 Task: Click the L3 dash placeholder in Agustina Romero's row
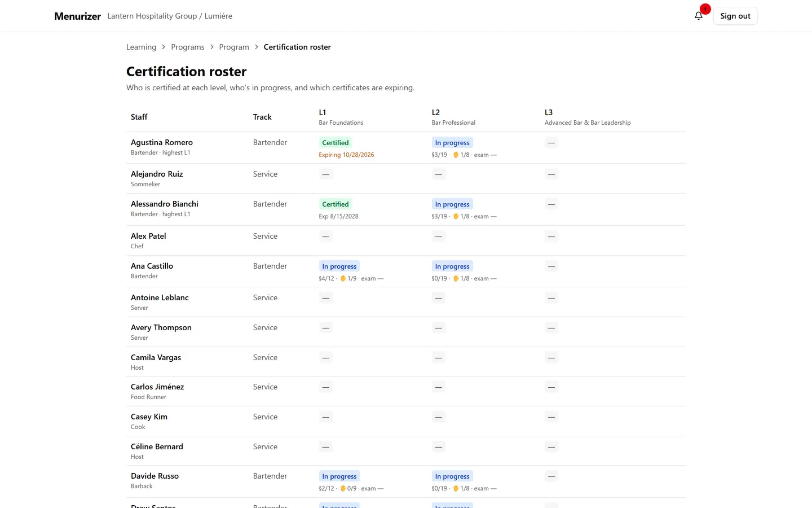551,143
